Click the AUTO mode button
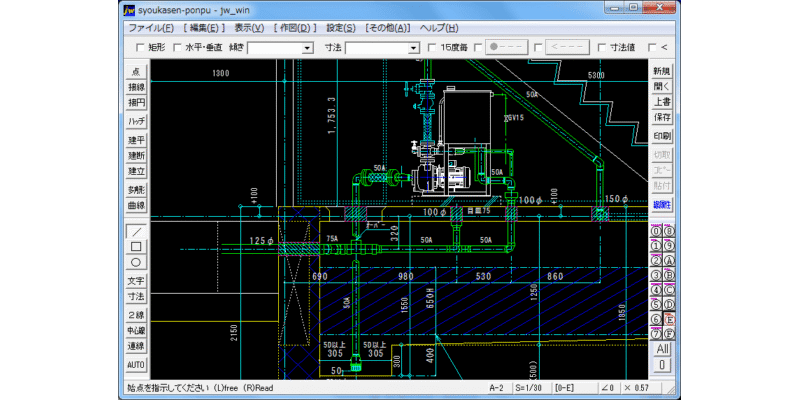800x400 pixels. [136, 365]
